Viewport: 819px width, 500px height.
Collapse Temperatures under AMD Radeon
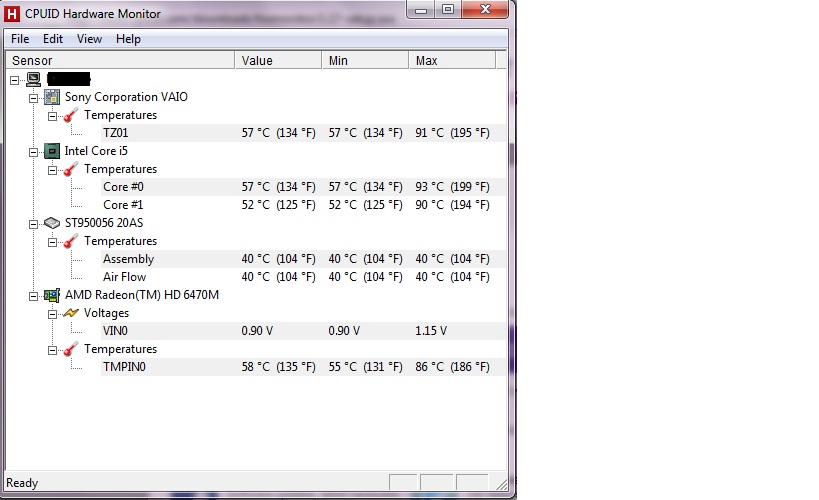tap(52, 350)
